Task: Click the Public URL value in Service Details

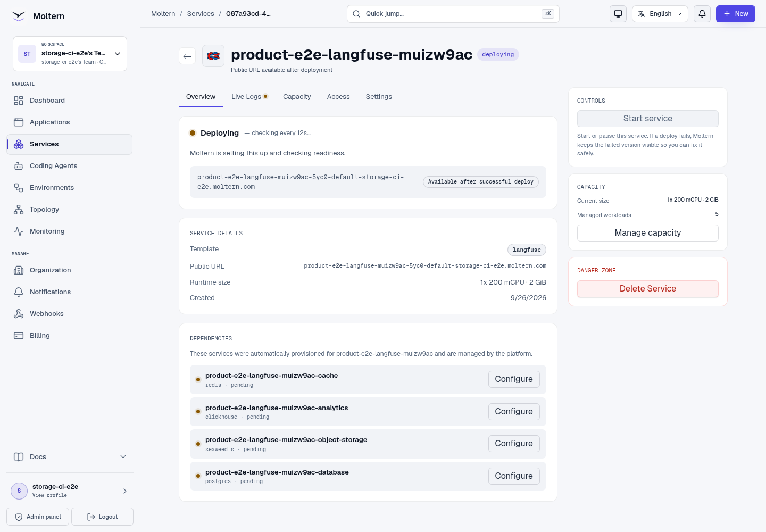Action: pos(425,266)
